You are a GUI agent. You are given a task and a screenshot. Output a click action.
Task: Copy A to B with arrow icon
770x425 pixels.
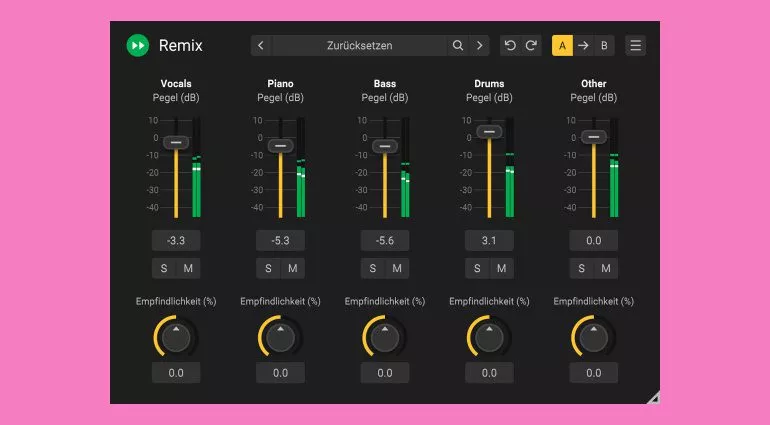point(583,45)
